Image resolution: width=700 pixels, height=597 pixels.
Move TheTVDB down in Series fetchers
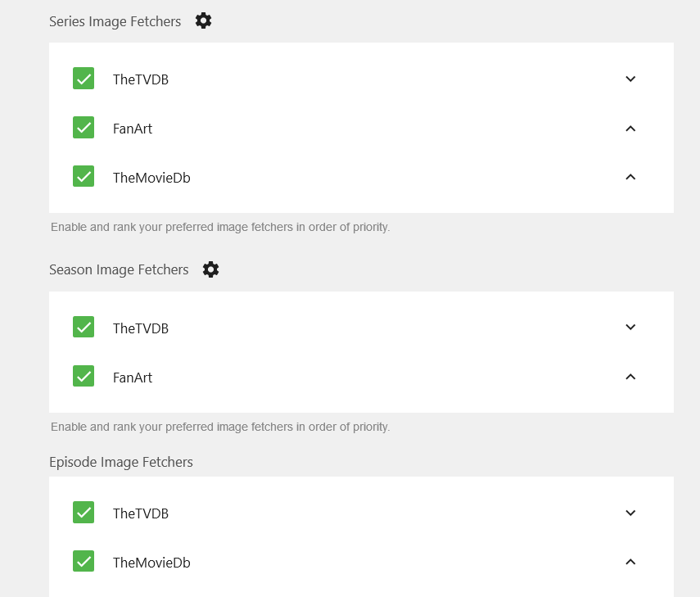pos(630,79)
